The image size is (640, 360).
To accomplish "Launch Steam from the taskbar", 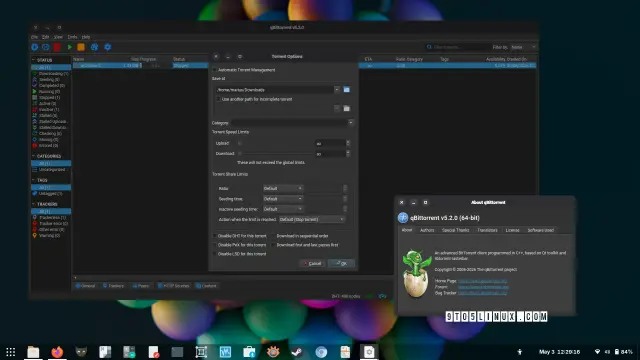I will (x=297, y=352).
